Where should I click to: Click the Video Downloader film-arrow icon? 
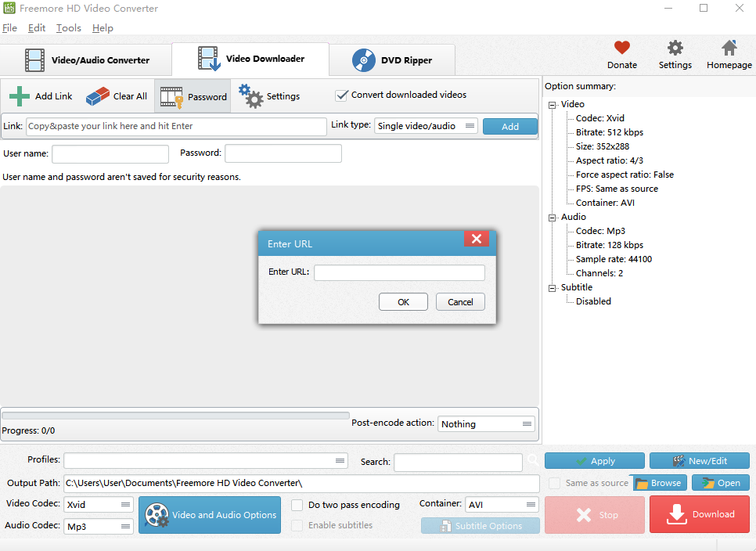pos(209,59)
